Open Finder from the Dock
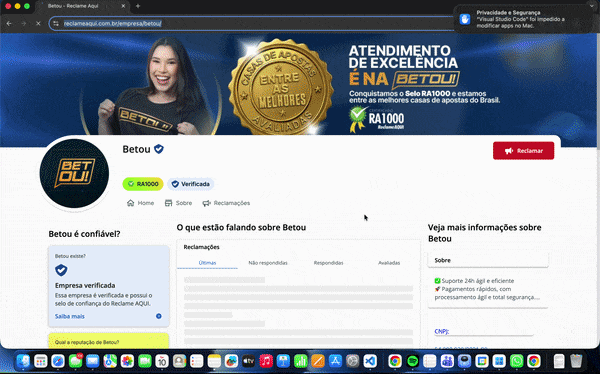This screenshot has width=600, height=374. click(x=23, y=361)
